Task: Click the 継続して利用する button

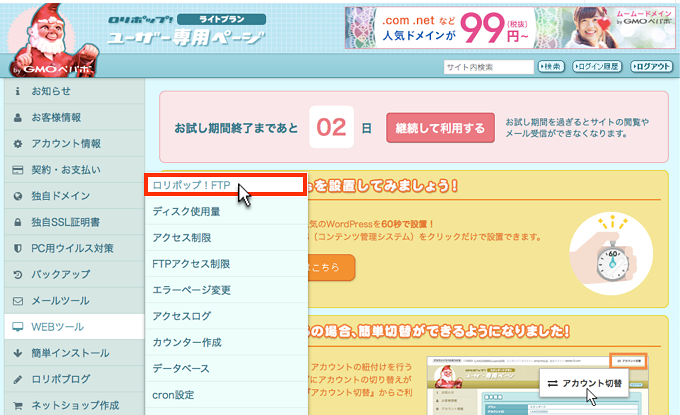Action: pos(440,128)
